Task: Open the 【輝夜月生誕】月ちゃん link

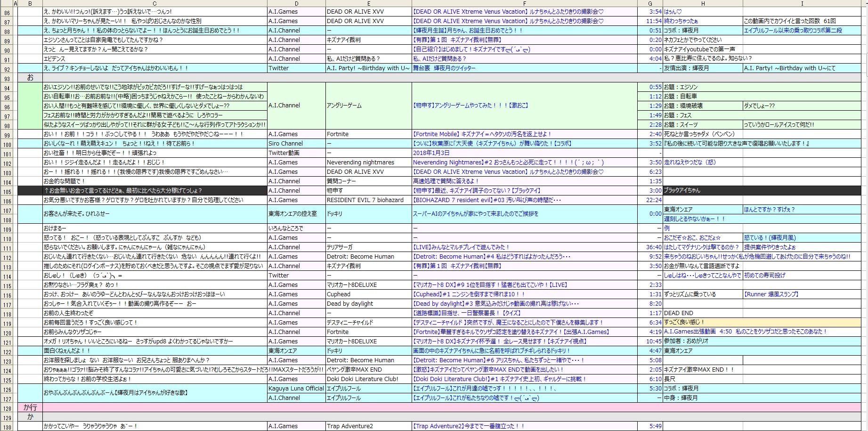Action: click(468, 31)
